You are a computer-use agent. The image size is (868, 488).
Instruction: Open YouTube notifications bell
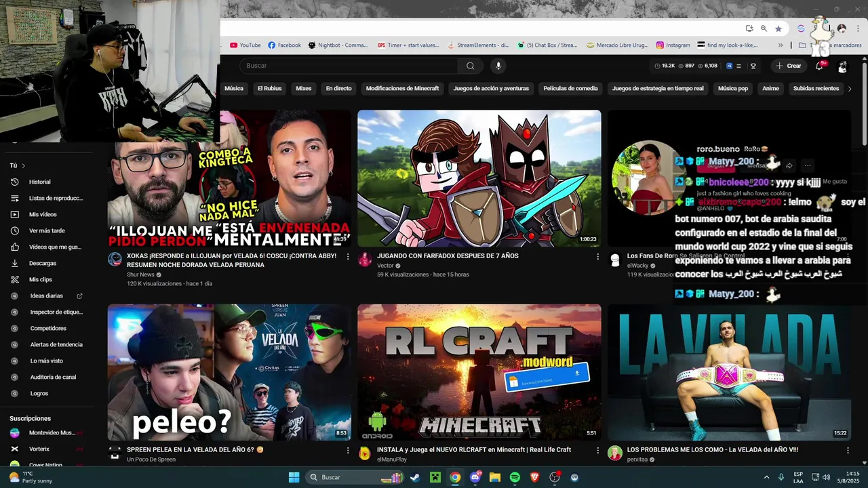coord(820,66)
